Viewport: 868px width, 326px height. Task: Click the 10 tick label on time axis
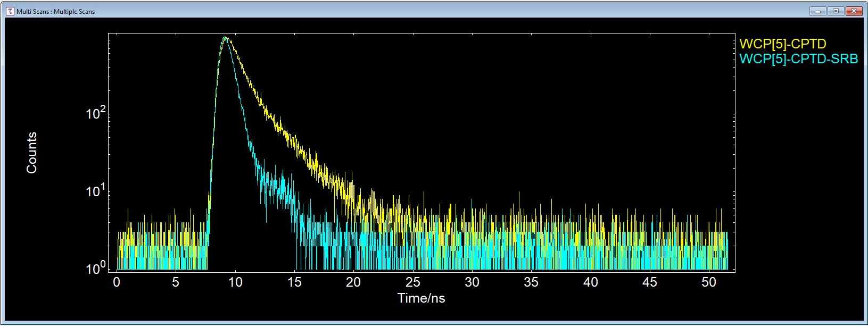click(235, 282)
